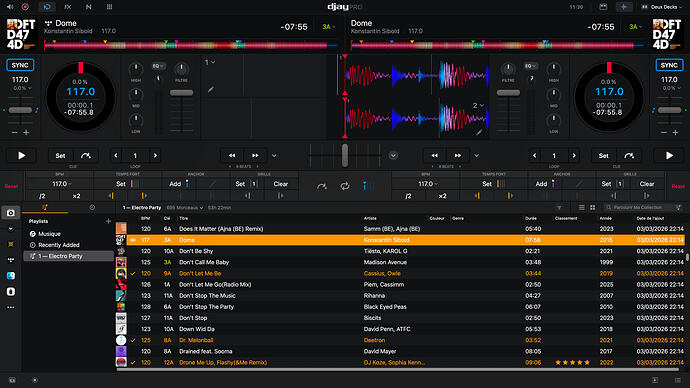Open the left deck 117.0 BPM dropdown
The width and height of the screenshot is (690, 388).
[62, 184]
